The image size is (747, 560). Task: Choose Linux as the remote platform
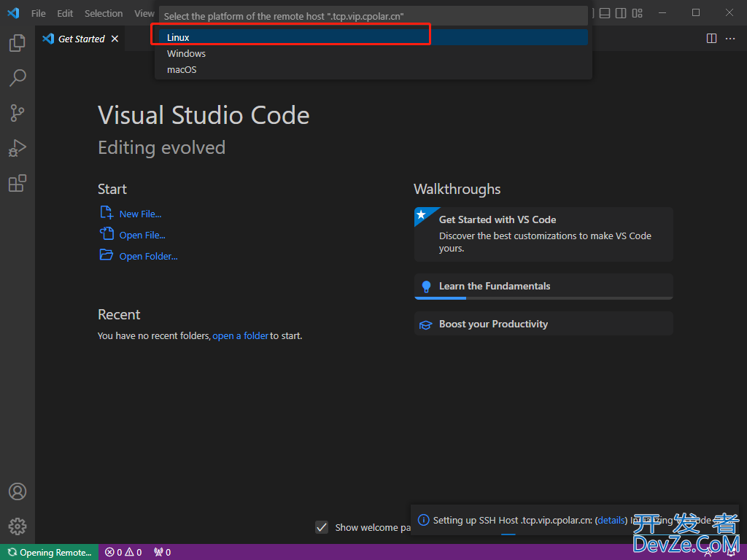pyautogui.click(x=373, y=37)
